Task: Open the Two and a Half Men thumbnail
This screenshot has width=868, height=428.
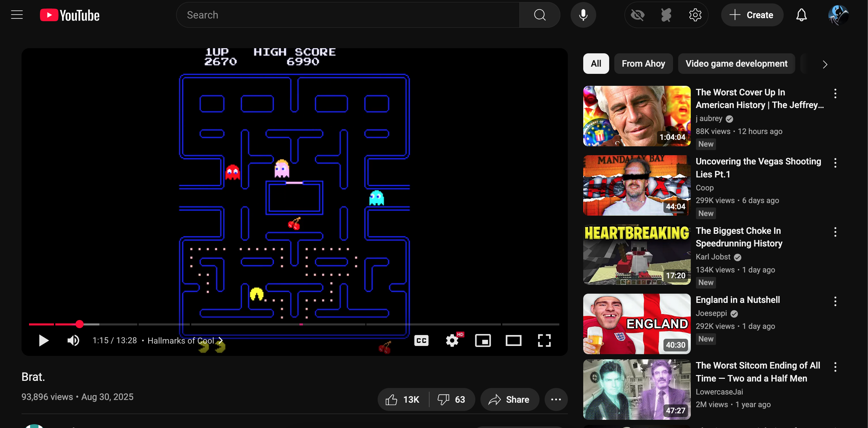Action: tap(636, 389)
